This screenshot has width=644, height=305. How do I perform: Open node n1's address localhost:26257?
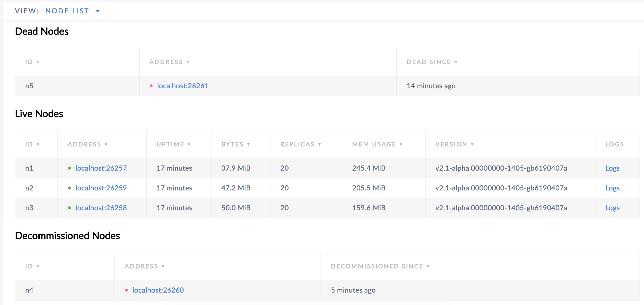(x=101, y=168)
